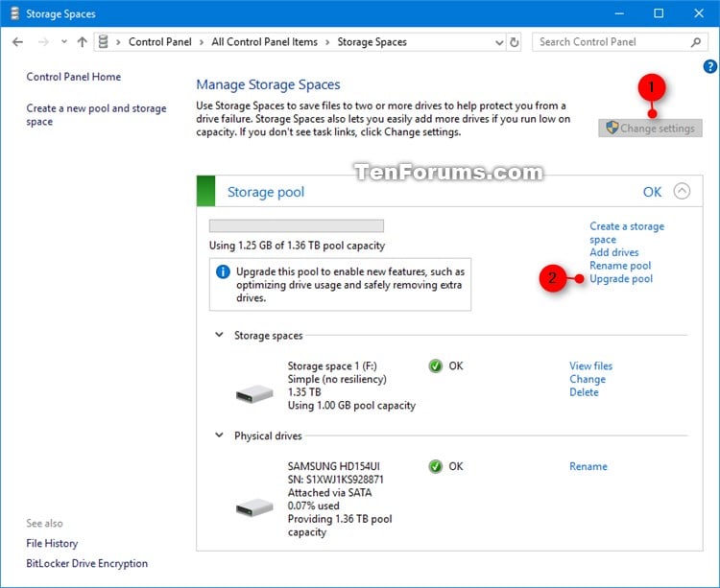Select Add drives link
720x588 pixels.
(x=614, y=252)
